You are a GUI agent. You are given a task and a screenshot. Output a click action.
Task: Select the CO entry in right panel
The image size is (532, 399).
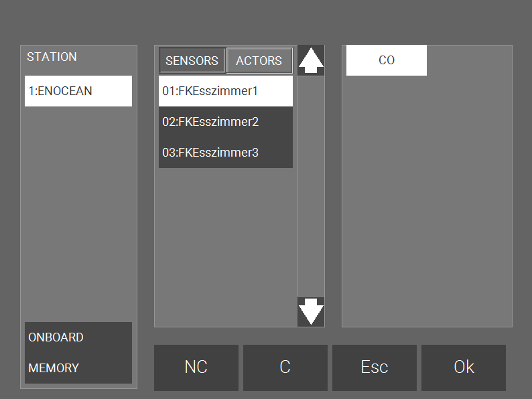pyautogui.click(x=386, y=60)
